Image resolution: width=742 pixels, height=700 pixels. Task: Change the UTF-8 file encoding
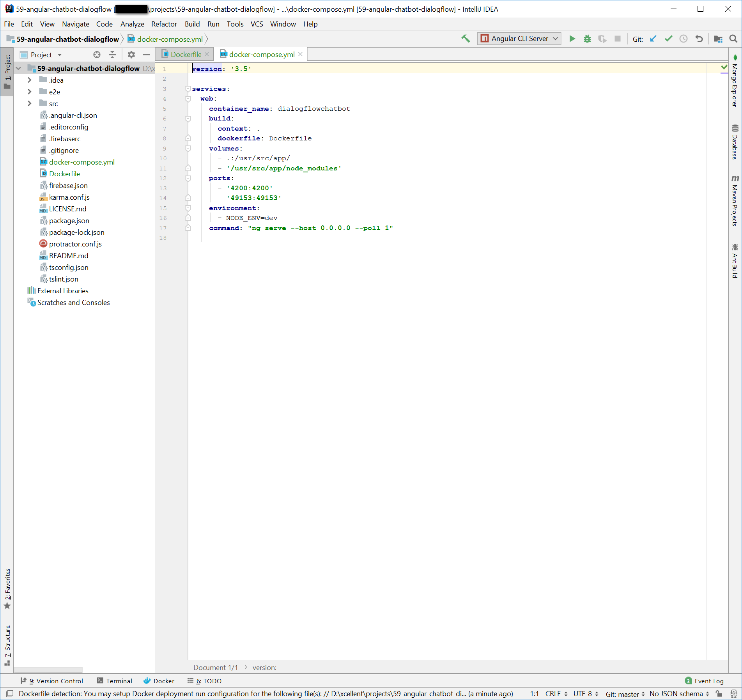(586, 694)
